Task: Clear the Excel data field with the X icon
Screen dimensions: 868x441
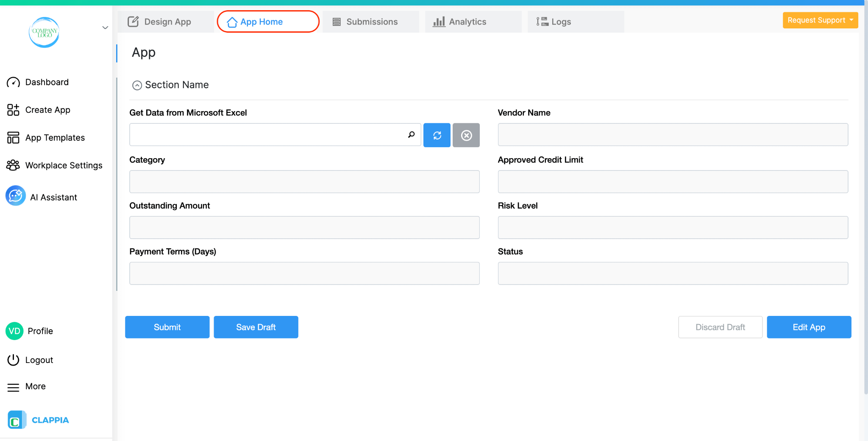Action: pos(466,135)
